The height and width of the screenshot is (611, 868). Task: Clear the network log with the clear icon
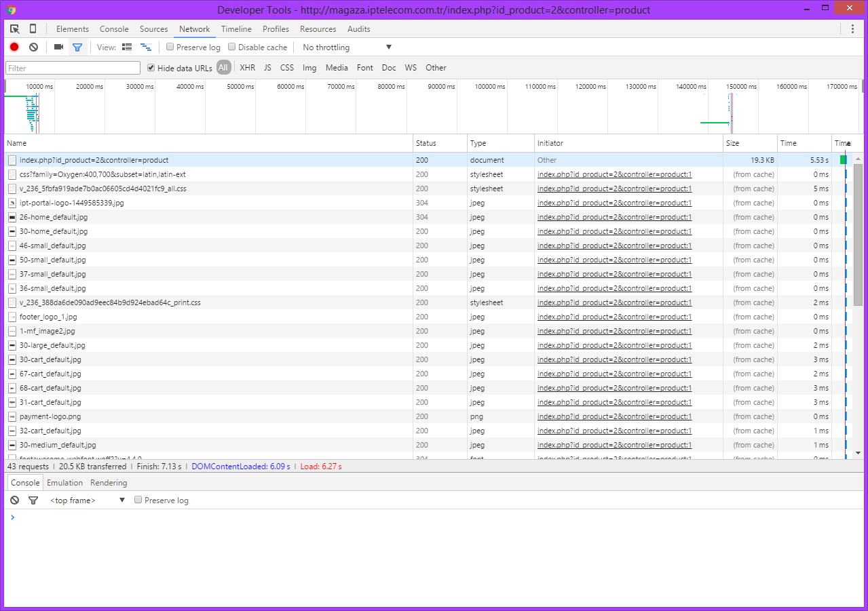click(33, 47)
